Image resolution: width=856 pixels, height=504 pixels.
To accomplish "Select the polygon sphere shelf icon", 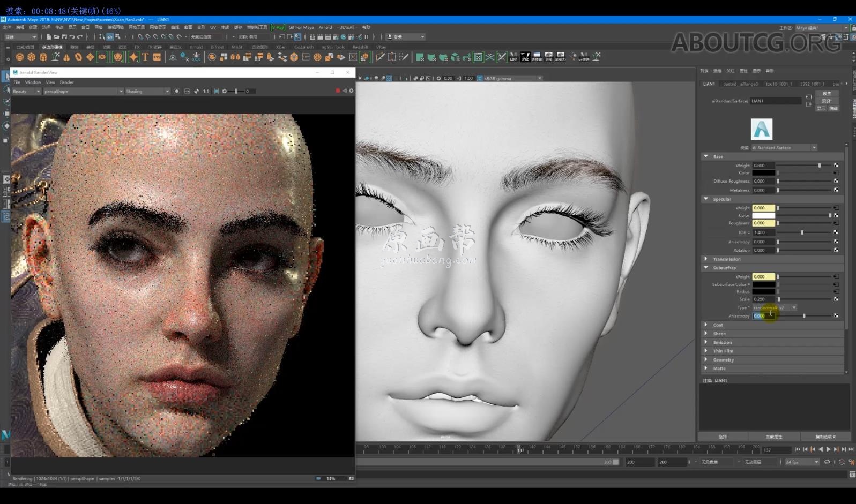I will pyautogui.click(x=20, y=57).
